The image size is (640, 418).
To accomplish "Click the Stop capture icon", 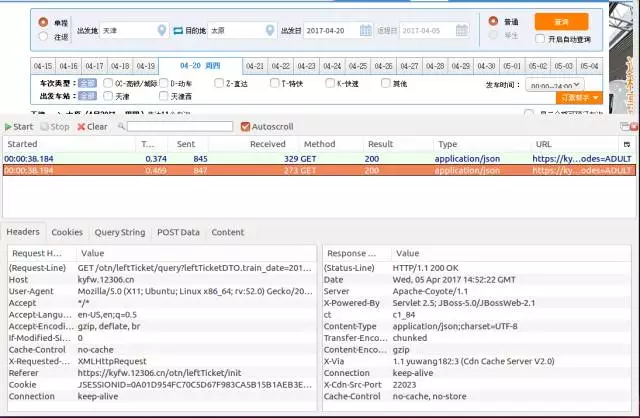I will coord(44,127).
